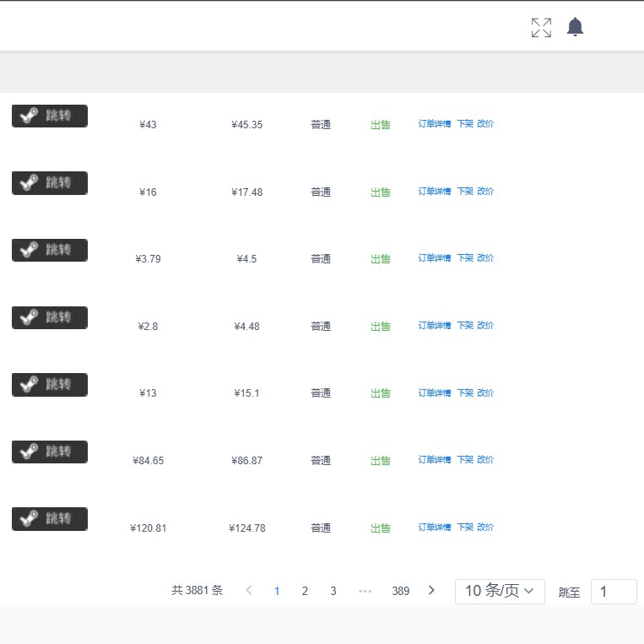Open the notifications bell

[575, 27]
